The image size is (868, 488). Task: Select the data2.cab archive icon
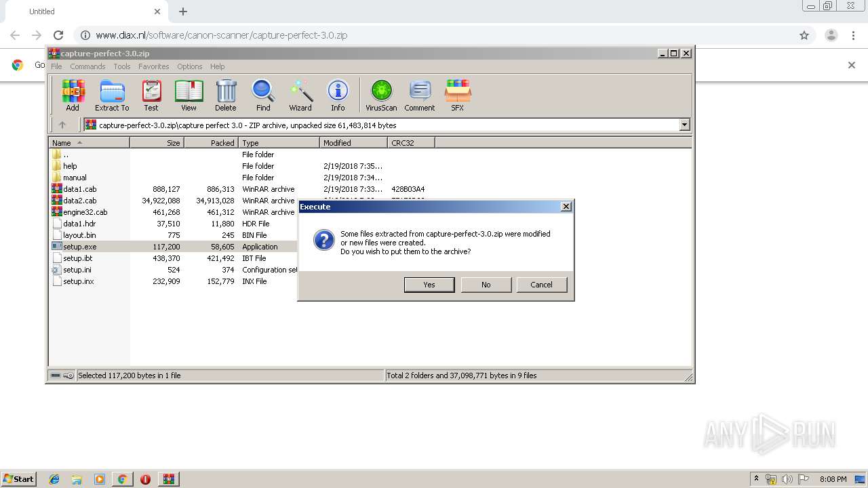coord(57,201)
